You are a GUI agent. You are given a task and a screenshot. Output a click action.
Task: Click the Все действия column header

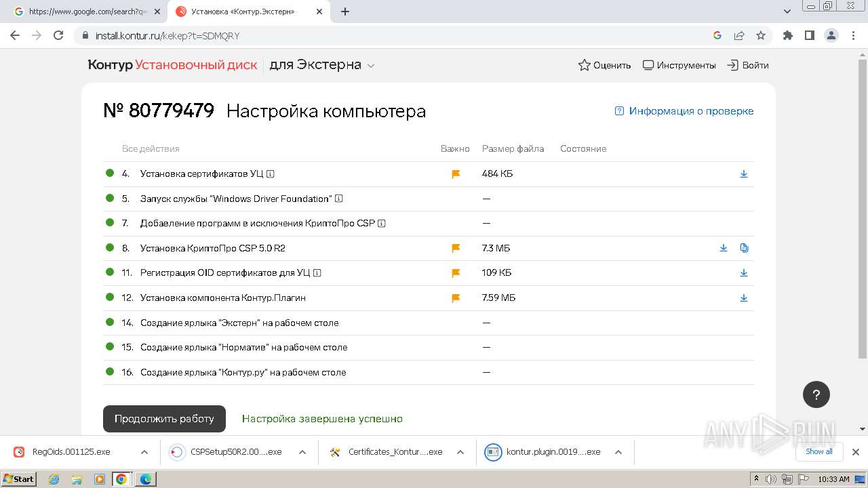[151, 148]
